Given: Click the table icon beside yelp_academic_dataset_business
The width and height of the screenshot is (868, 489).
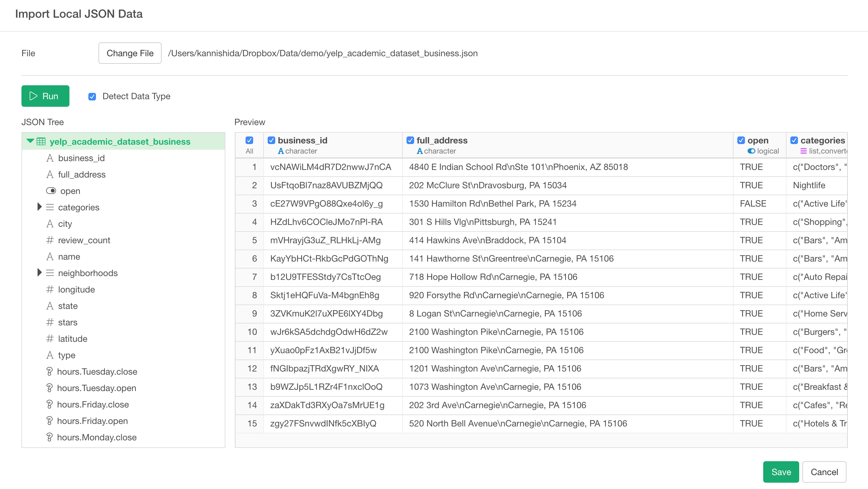Looking at the screenshot, I should tap(41, 141).
